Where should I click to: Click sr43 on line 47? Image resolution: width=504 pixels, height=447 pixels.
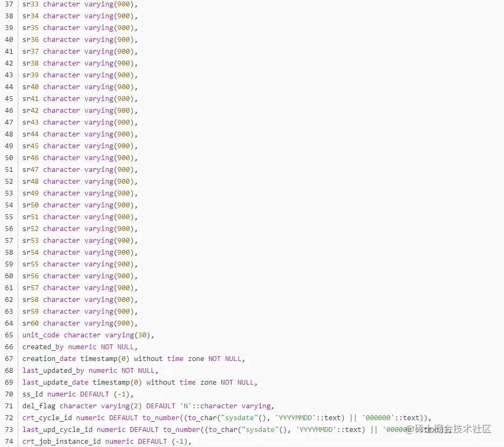coord(31,122)
